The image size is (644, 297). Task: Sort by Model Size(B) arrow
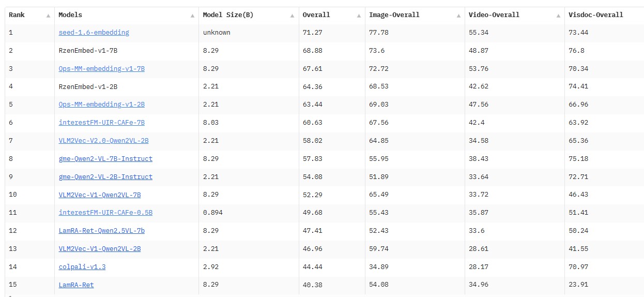click(x=293, y=16)
